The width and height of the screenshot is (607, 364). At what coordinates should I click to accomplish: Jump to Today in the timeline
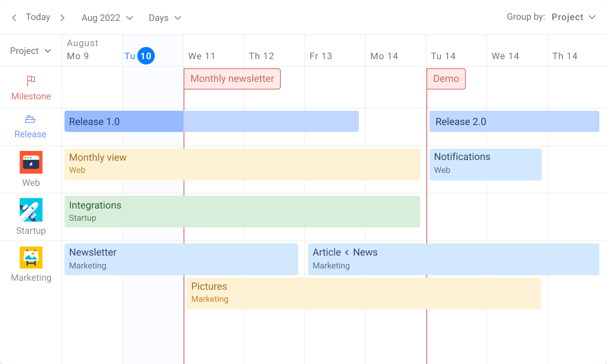38,17
